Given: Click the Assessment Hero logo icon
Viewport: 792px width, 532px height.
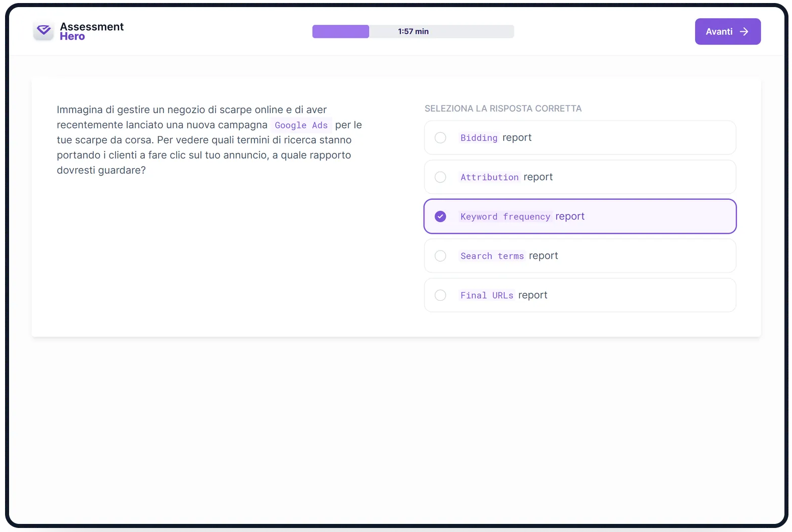Looking at the screenshot, I should pyautogui.click(x=43, y=31).
